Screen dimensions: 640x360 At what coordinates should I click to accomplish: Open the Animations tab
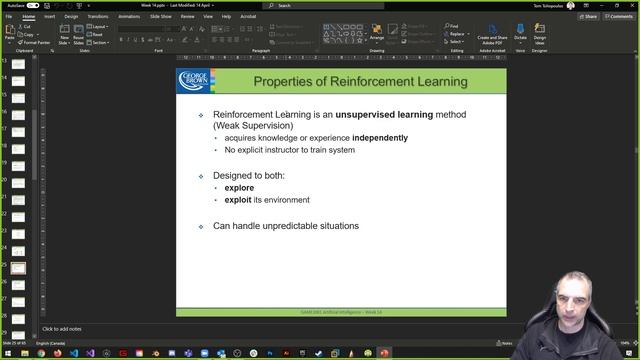[129, 16]
